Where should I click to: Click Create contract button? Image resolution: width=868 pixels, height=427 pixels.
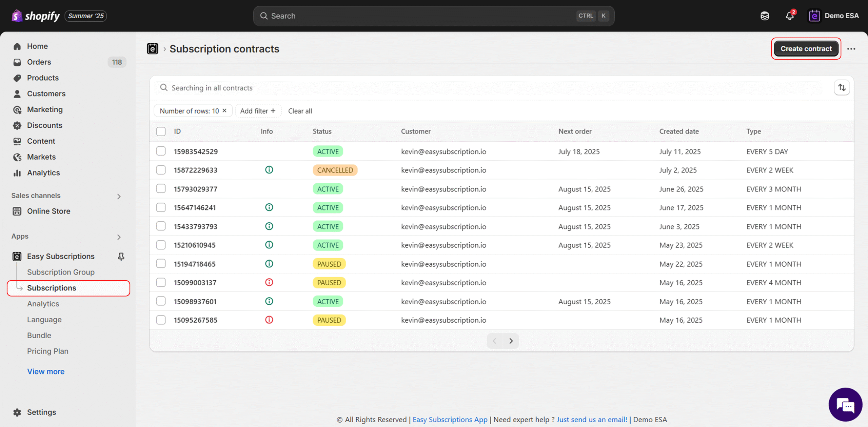pyautogui.click(x=806, y=49)
